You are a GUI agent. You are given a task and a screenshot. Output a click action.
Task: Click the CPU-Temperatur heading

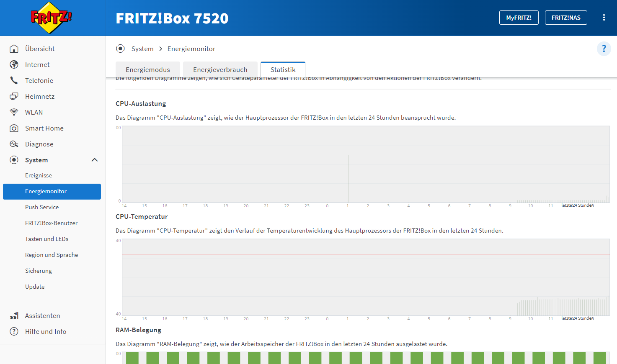coord(142,216)
